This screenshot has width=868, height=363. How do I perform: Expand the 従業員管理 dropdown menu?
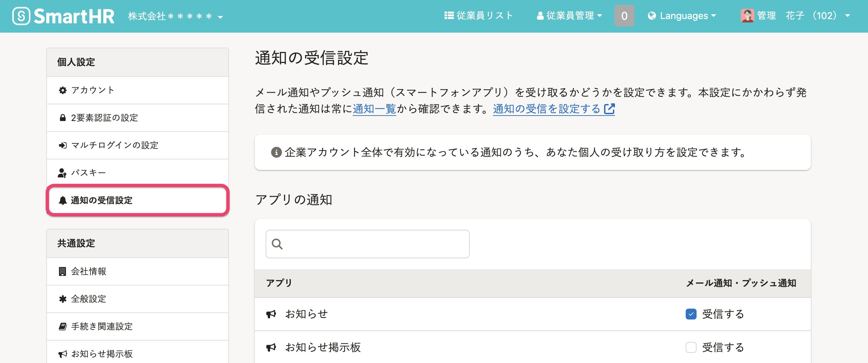pyautogui.click(x=569, y=16)
